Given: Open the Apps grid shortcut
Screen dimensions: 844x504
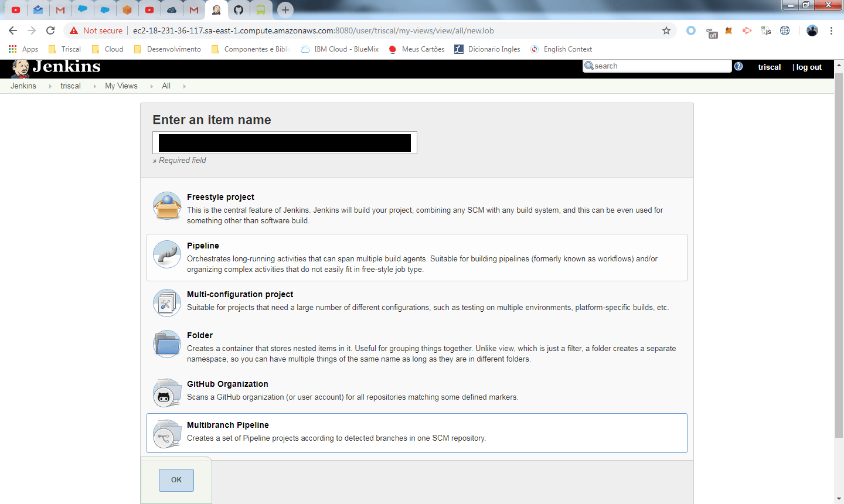Looking at the screenshot, I should click(23, 49).
